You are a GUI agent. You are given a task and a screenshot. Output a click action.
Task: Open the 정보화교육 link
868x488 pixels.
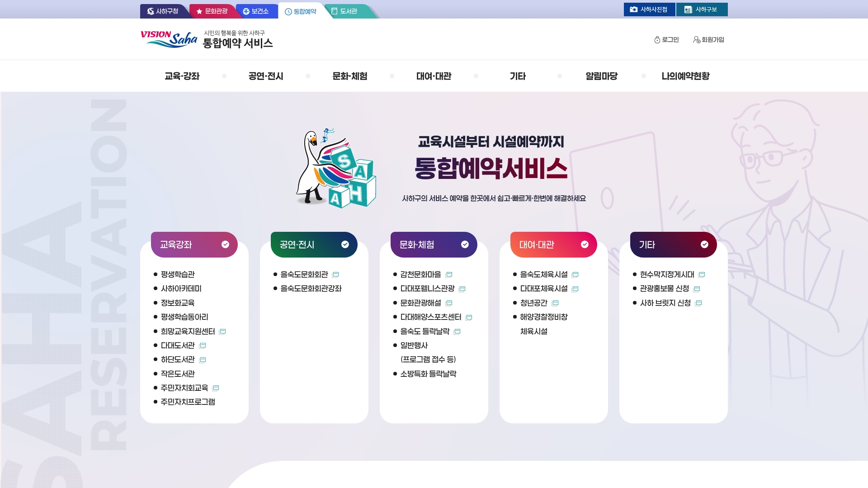tap(178, 303)
